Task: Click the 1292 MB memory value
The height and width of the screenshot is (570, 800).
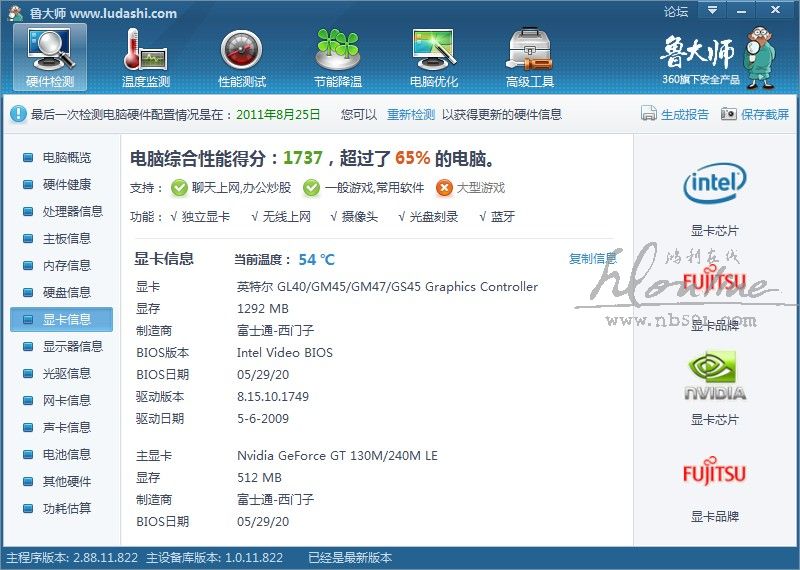Action: click(x=263, y=309)
